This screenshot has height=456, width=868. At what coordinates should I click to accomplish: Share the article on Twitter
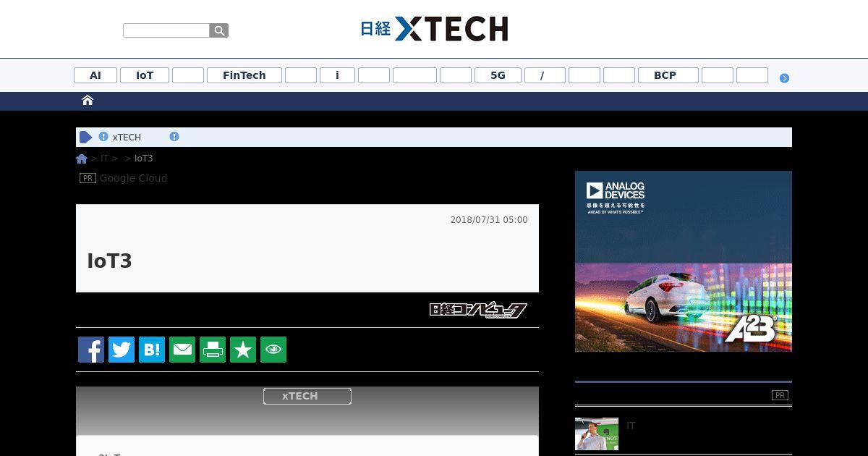coord(122,350)
